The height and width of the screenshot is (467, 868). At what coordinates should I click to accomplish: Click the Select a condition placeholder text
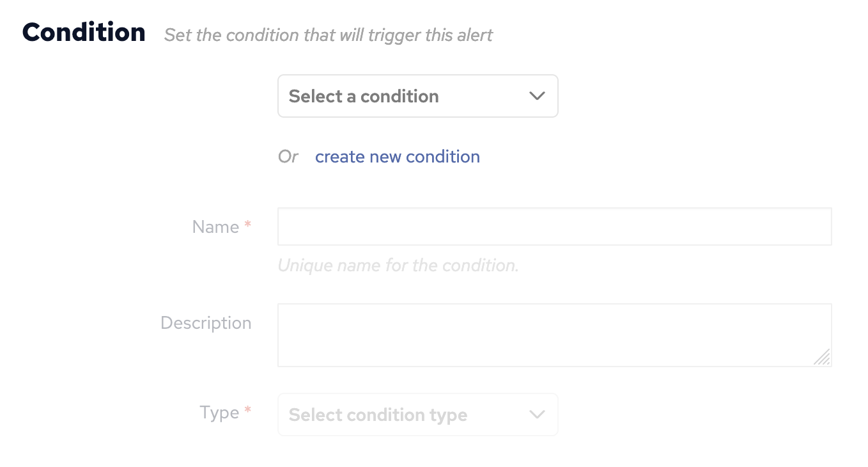click(364, 96)
